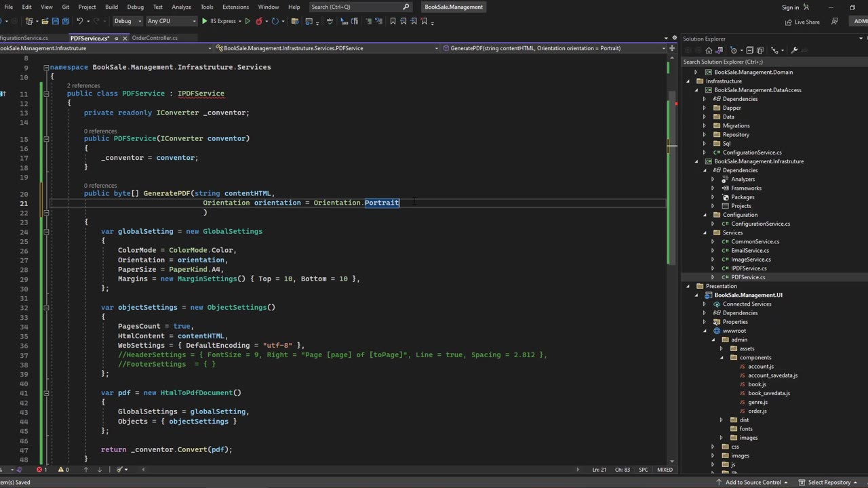
Task: Click Start Without Debugging outline play icon
Action: click(x=248, y=21)
